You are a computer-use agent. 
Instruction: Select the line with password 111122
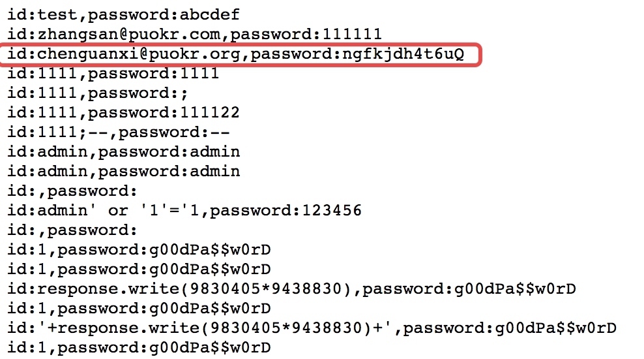[123, 113]
